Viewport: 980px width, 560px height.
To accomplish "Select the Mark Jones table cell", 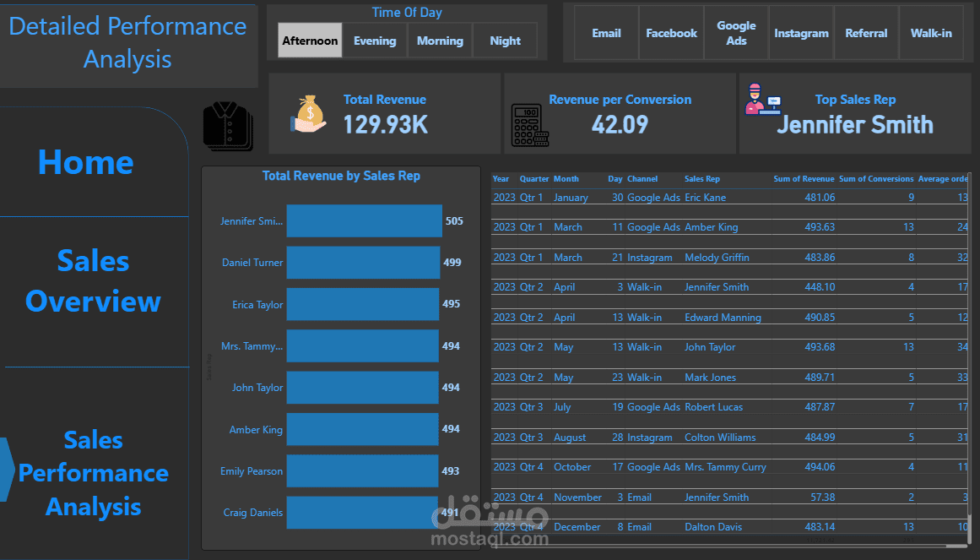I will click(x=710, y=378).
